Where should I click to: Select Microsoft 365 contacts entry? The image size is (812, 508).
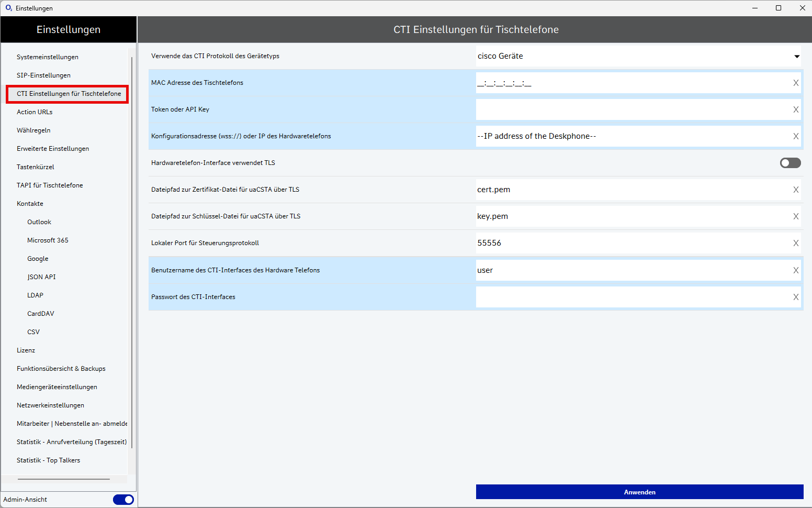48,240
